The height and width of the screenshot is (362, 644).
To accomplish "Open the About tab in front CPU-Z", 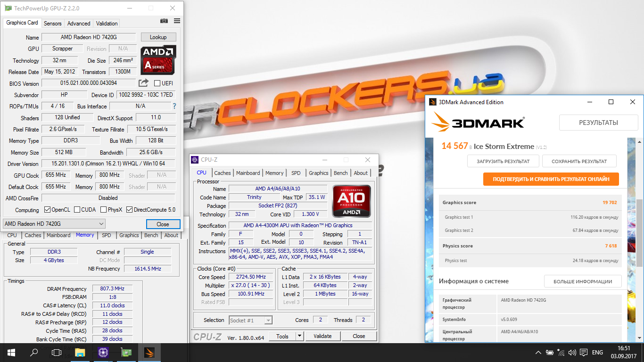I will tap(361, 173).
